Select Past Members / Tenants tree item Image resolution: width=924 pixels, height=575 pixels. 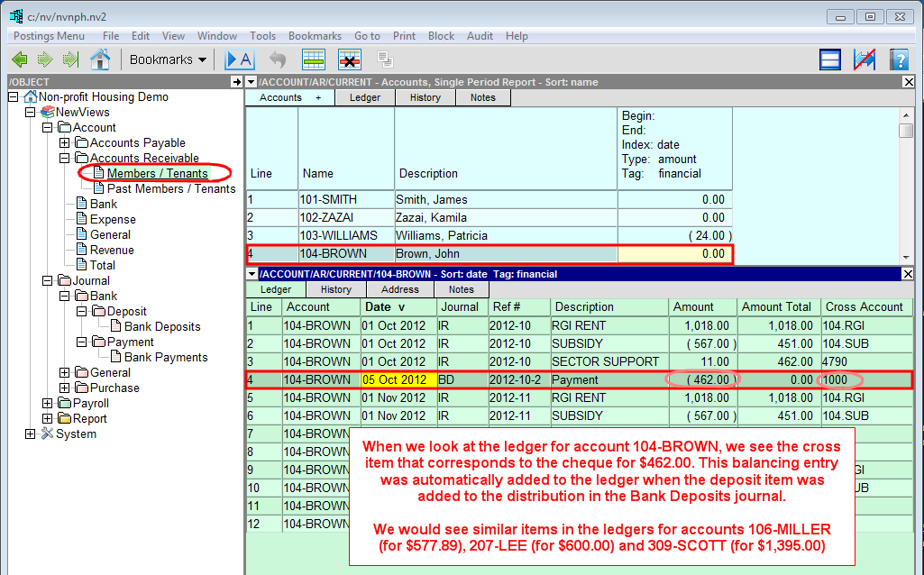(171, 189)
